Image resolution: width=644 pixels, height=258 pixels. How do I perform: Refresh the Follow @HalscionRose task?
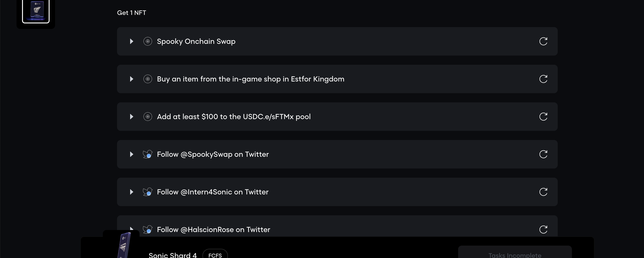543,230
